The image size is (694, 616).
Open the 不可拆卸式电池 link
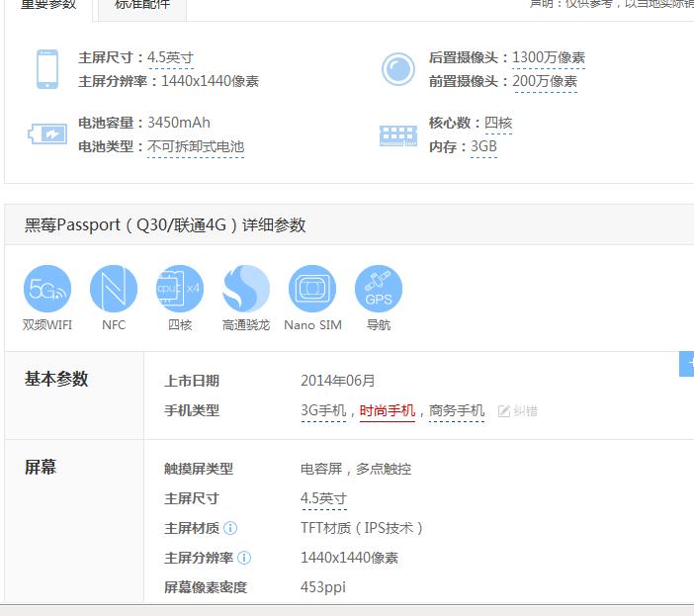pyautogui.click(x=196, y=146)
